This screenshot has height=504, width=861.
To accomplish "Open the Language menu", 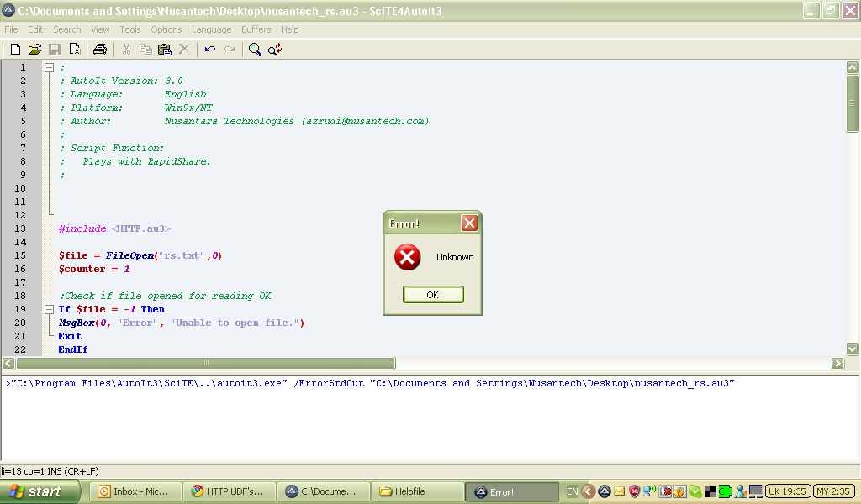I will [x=211, y=29].
